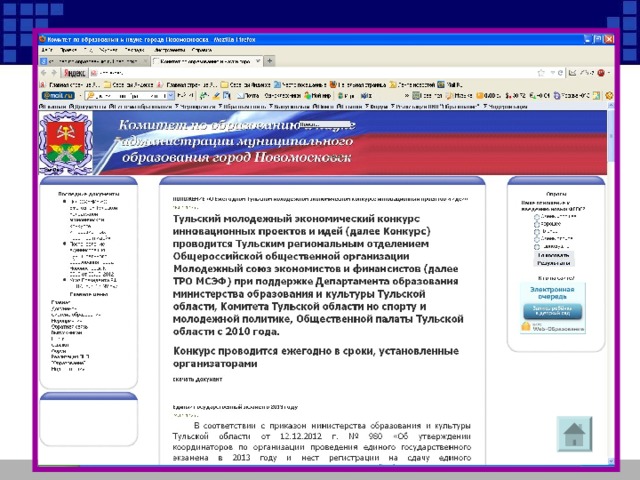Switch to the first browser tab

75,61
